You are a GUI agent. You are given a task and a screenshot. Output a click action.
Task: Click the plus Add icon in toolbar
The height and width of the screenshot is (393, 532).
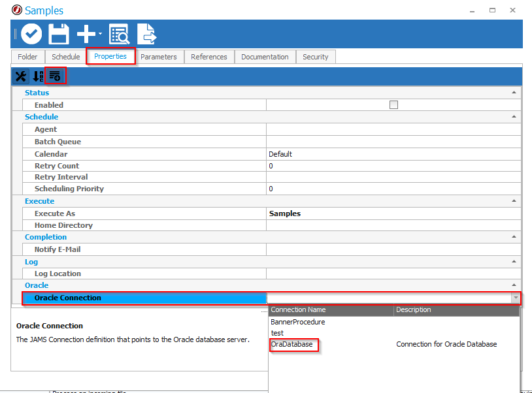click(x=86, y=34)
